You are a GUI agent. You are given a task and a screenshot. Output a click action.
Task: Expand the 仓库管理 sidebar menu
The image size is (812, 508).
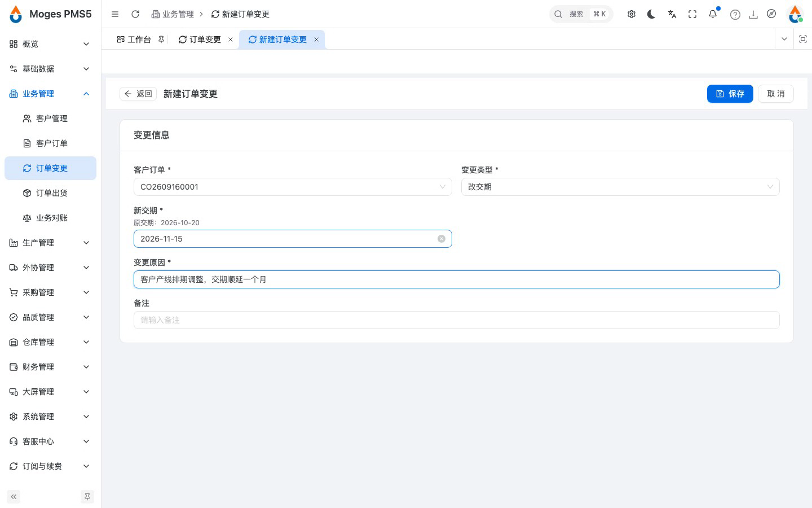point(50,342)
